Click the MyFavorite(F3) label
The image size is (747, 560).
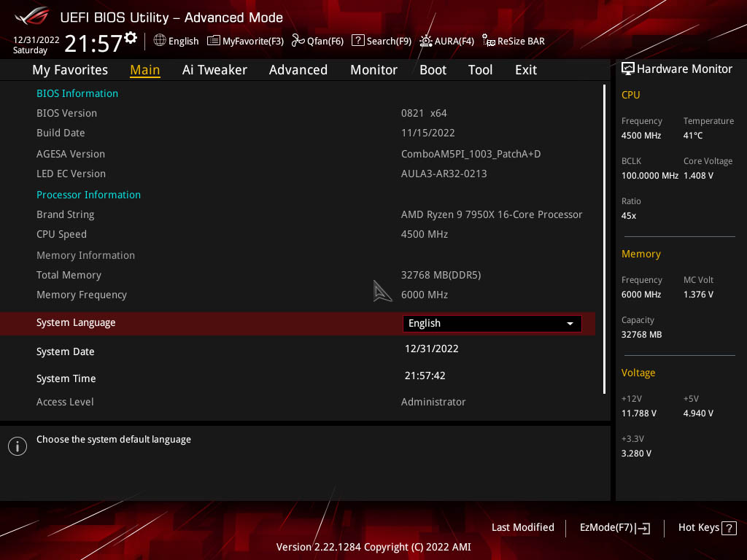[253, 41]
